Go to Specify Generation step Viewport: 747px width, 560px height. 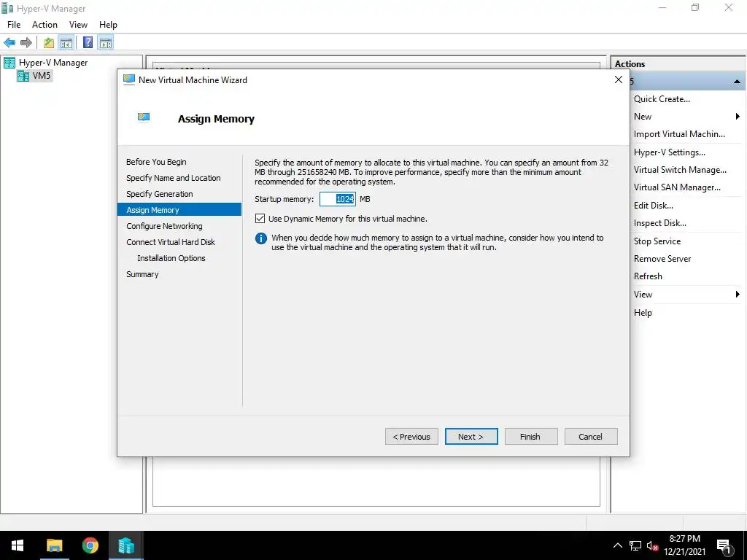pos(160,194)
